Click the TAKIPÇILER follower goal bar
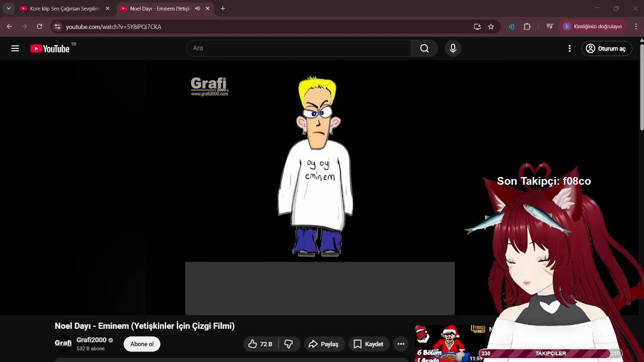Image resolution: width=644 pixels, height=362 pixels. point(550,353)
